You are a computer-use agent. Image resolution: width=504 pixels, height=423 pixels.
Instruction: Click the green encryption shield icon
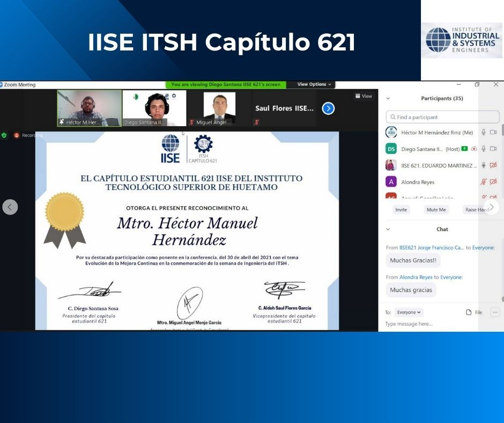click(4, 135)
